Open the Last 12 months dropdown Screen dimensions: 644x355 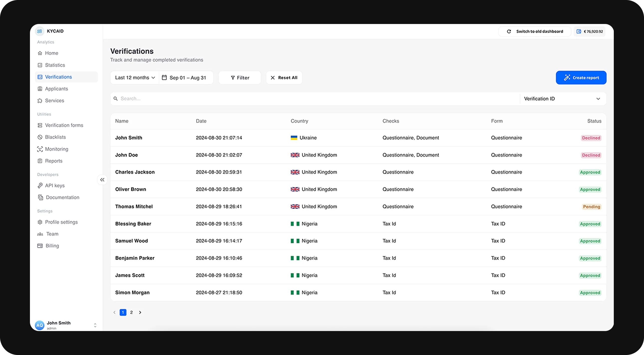coord(135,78)
